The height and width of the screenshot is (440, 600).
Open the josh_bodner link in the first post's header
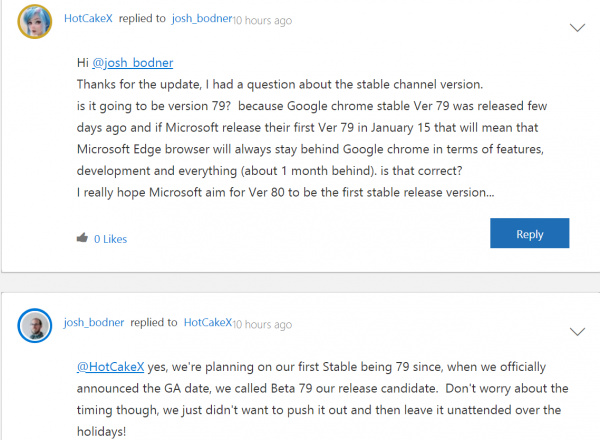click(x=202, y=18)
